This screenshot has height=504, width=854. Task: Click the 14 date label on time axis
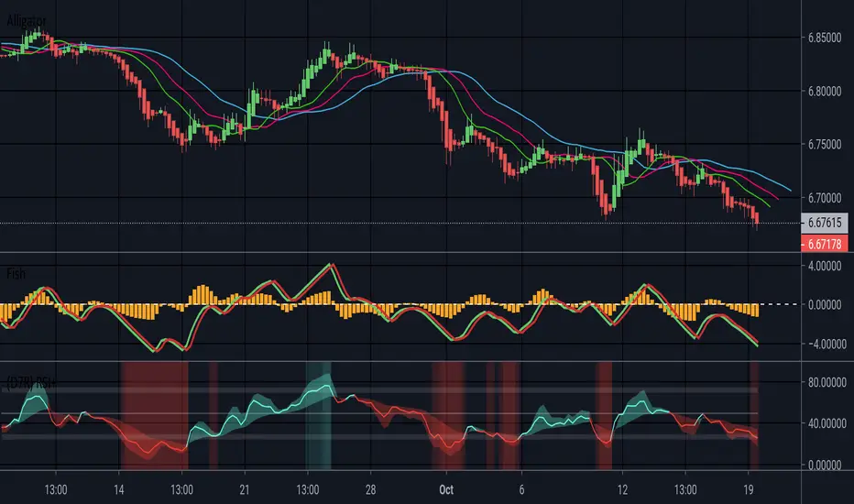[x=119, y=490]
